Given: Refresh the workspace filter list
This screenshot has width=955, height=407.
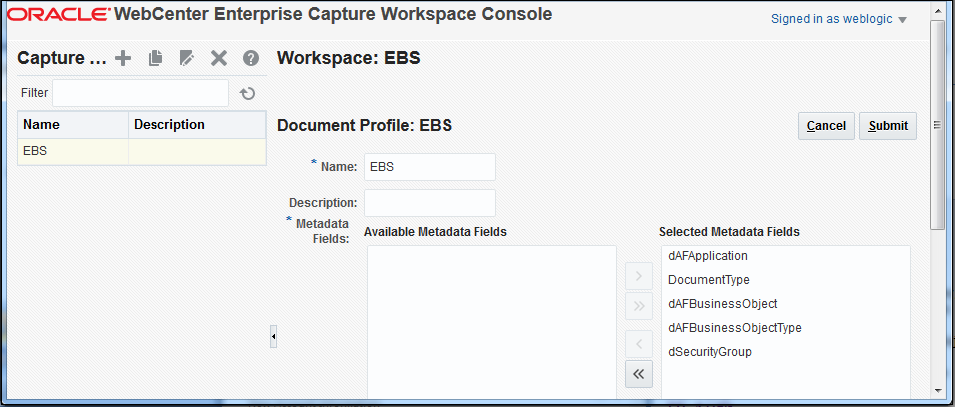Looking at the screenshot, I should 247,93.
